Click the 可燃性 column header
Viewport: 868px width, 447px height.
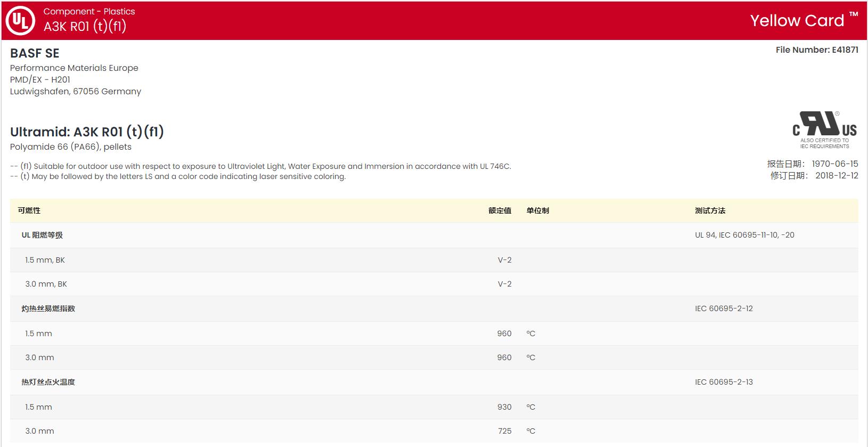click(x=29, y=210)
